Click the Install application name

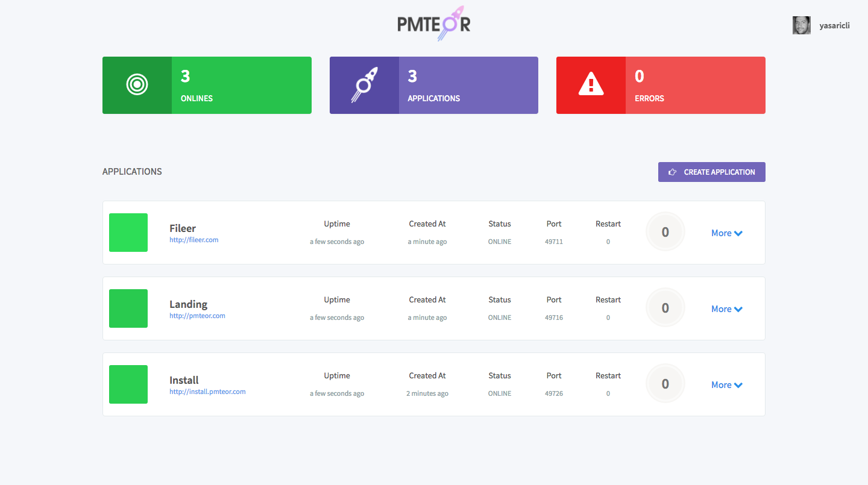click(184, 380)
